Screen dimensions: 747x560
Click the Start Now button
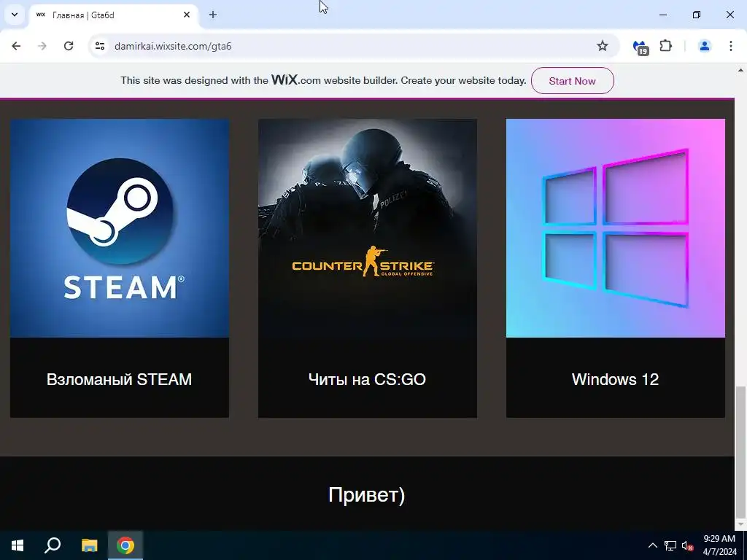(x=572, y=80)
